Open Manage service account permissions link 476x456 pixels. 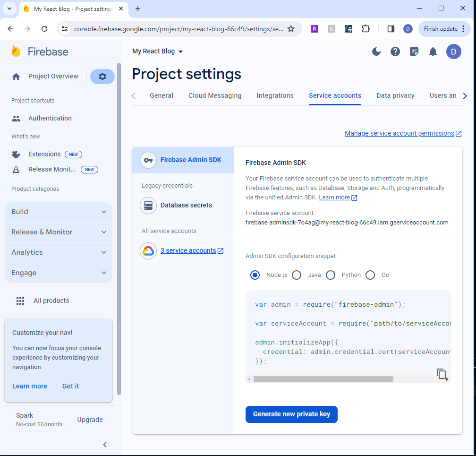403,133
